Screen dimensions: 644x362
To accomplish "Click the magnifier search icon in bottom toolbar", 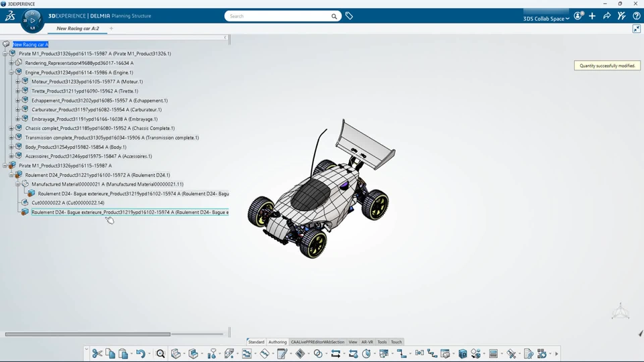I will [160, 353].
